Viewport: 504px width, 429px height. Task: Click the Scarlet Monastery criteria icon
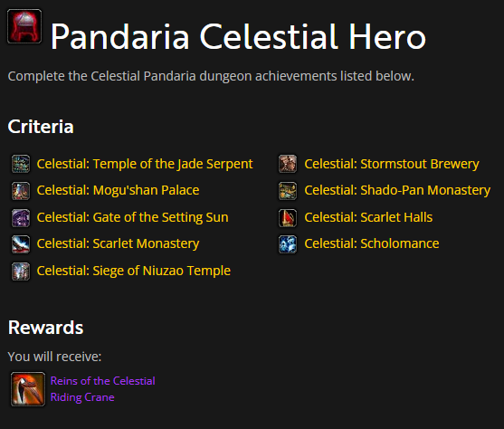coord(21,244)
